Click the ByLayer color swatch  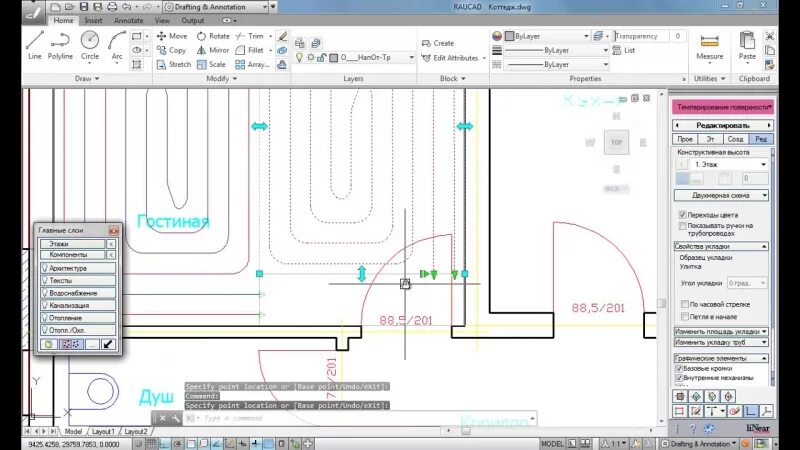(x=509, y=36)
